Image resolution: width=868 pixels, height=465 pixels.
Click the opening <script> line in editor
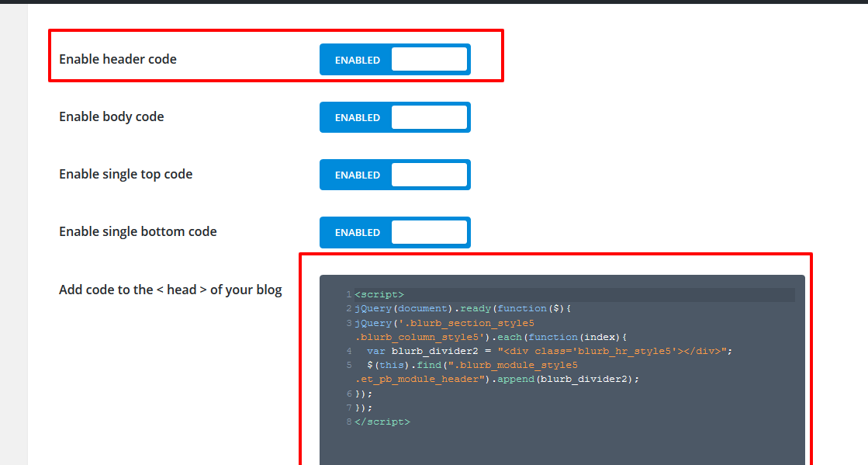tap(379, 294)
